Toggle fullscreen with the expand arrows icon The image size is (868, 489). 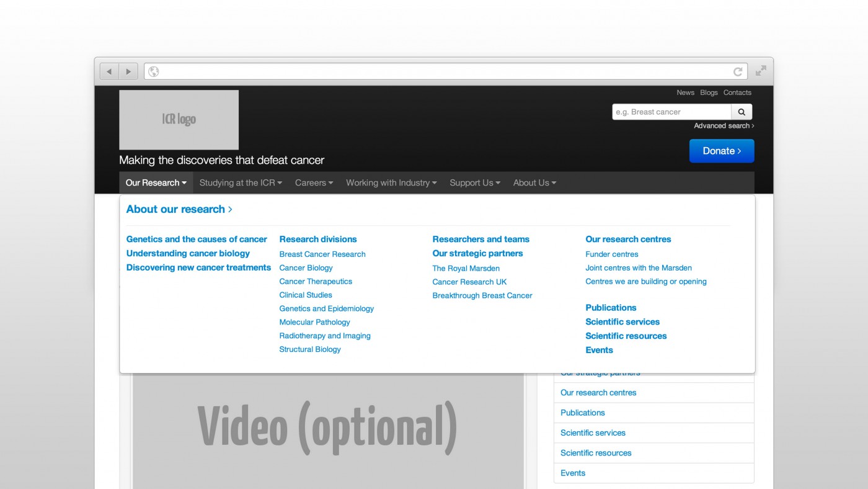761,71
